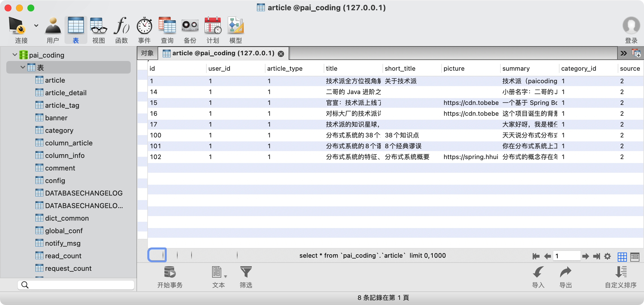The image size is (644, 305).
Task: Select the article_detail table in sidebar
Action: tap(66, 93)
